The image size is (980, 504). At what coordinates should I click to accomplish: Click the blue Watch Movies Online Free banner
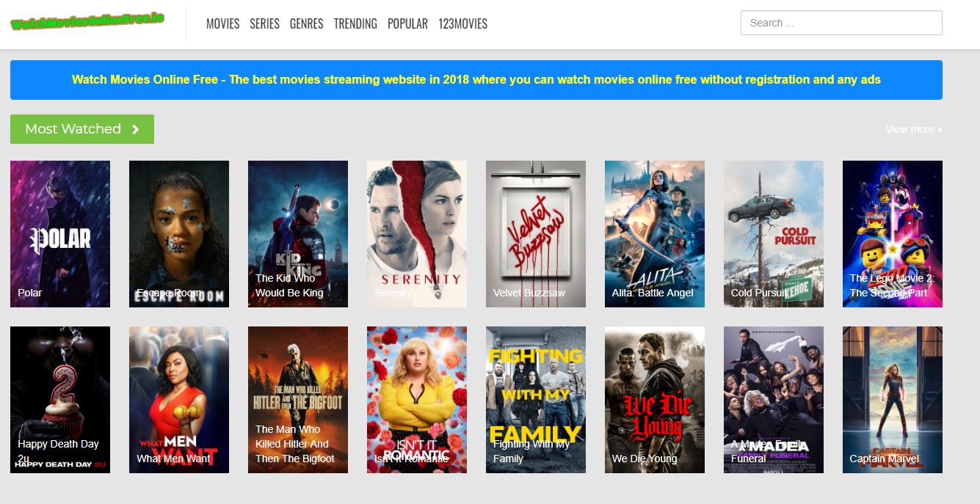[476, 80]
